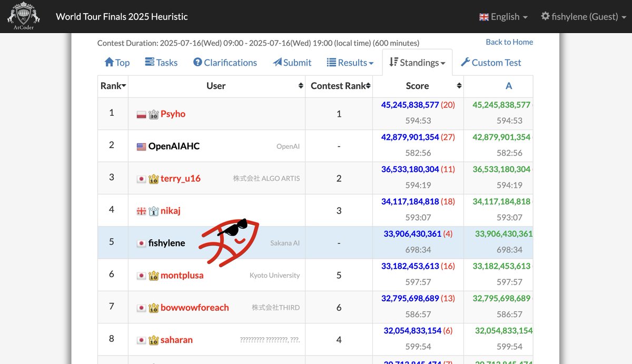Click Psyho's total score 45,245,838,577 in blue

coord(410,105)
